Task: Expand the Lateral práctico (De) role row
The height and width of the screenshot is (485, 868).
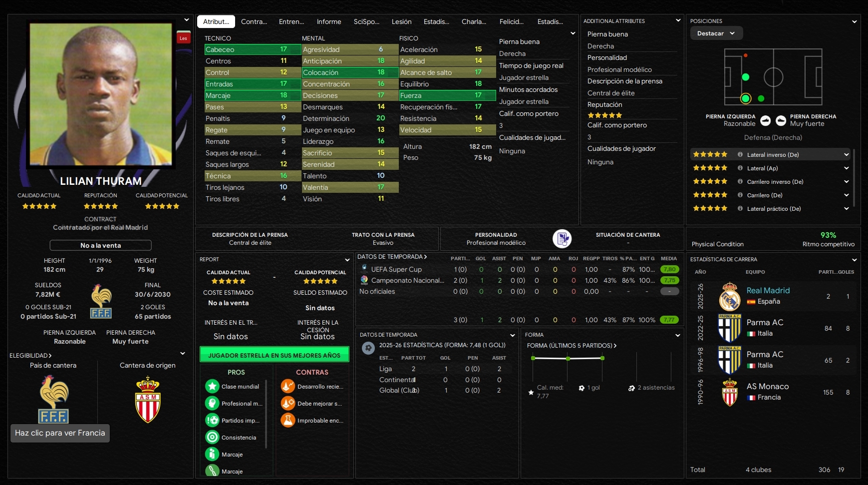Action: coord(847,209)
